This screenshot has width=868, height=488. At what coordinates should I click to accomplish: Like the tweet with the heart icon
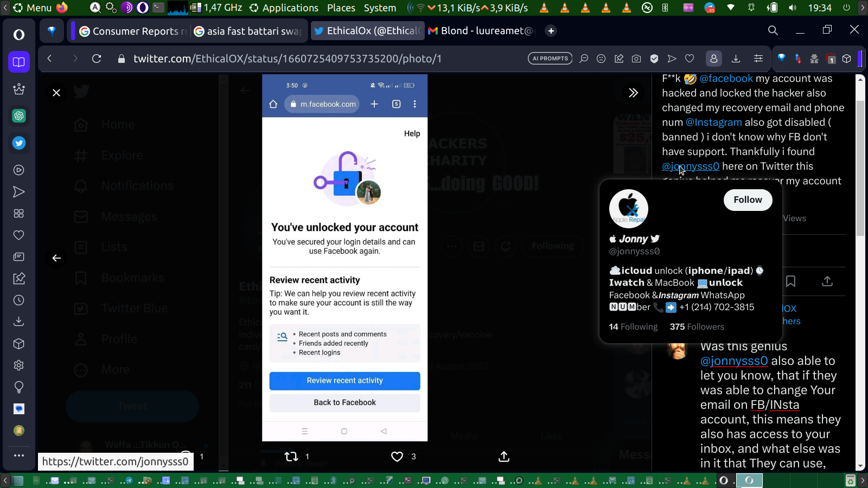[397, 457]
